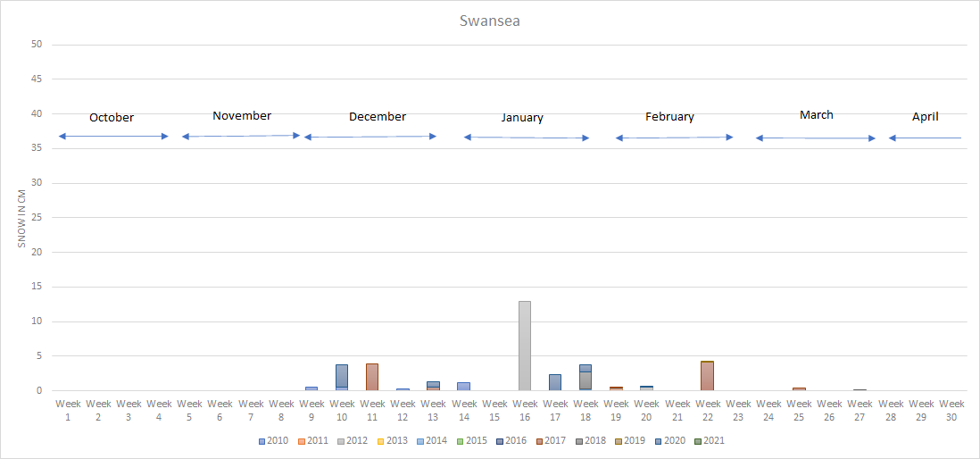980x459 pixels.
Task: Select the Week 22 bar
Action: [707, 376]
